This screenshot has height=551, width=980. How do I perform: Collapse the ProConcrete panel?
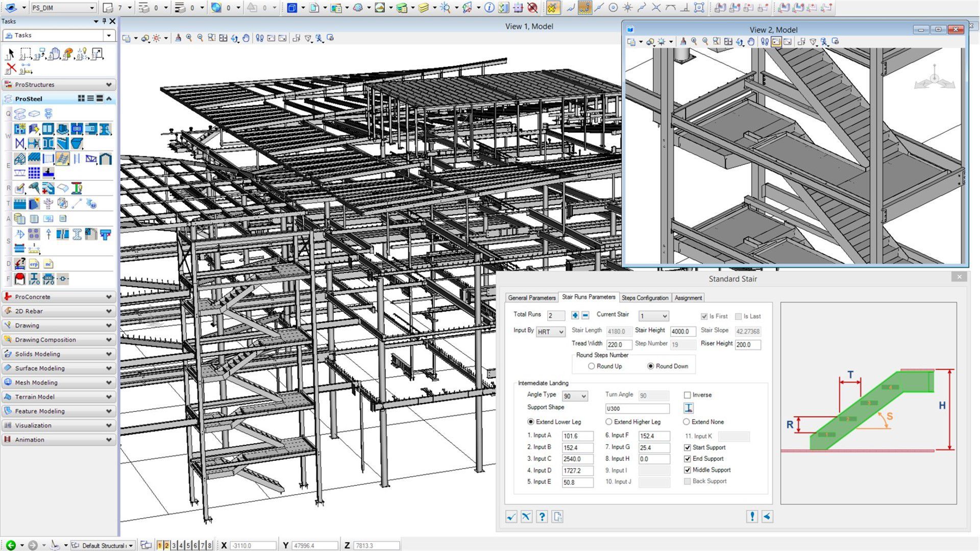pyautogui.click(x=109, y=296)
